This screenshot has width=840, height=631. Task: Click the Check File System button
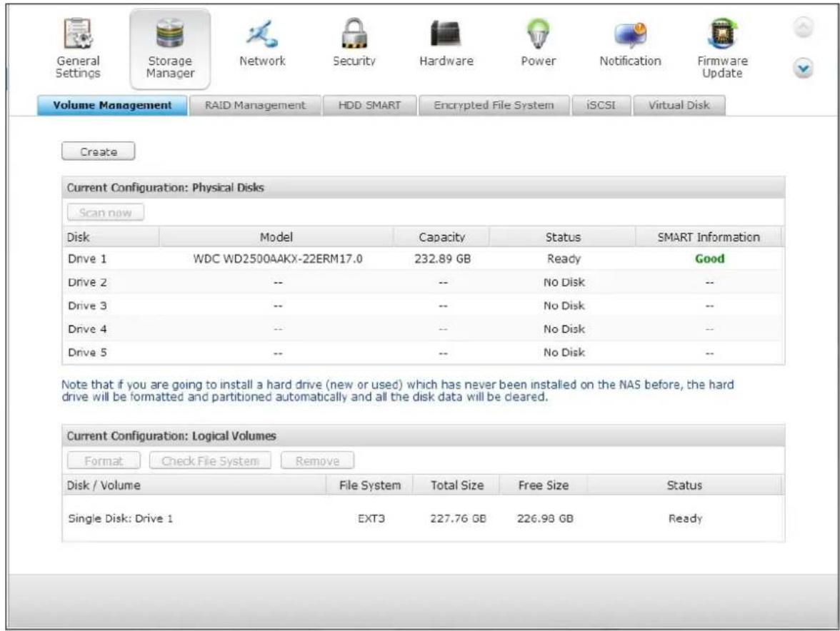pyautogui.click(x=210, y=461)
